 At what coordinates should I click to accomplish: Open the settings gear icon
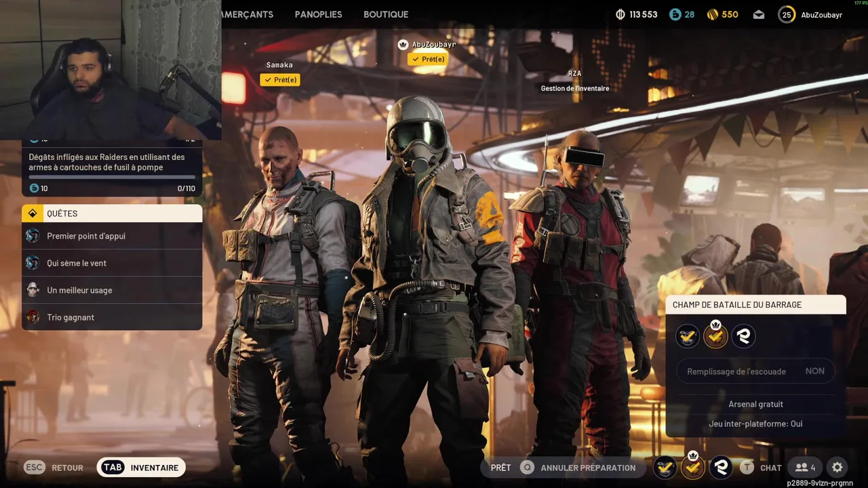[x=837, y=468]
